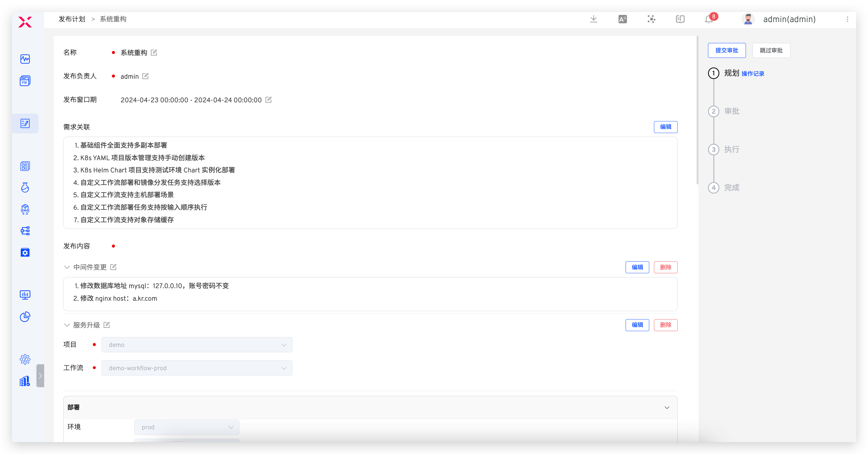Open the PM project management sidebar icon
Image resolution: width=868 pixels, height=454 pixels.
[x=25, y=81]
